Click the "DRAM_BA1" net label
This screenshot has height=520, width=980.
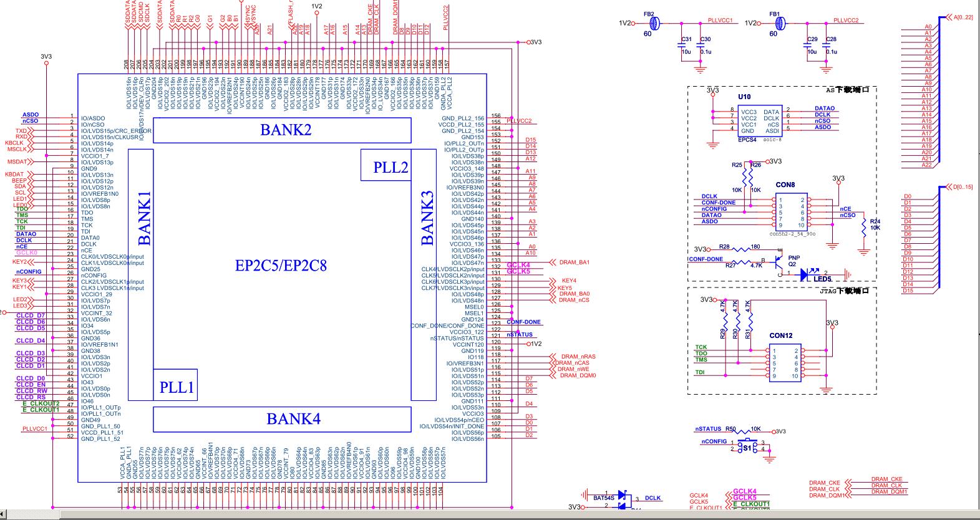[574, 262]
